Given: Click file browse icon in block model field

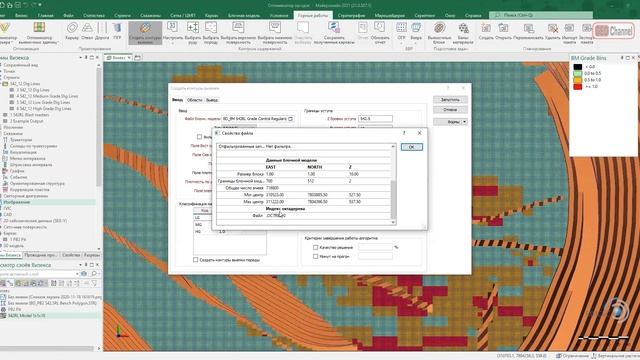Looking at the screenshot, I should pyautogui.click(x=291, y=119).
